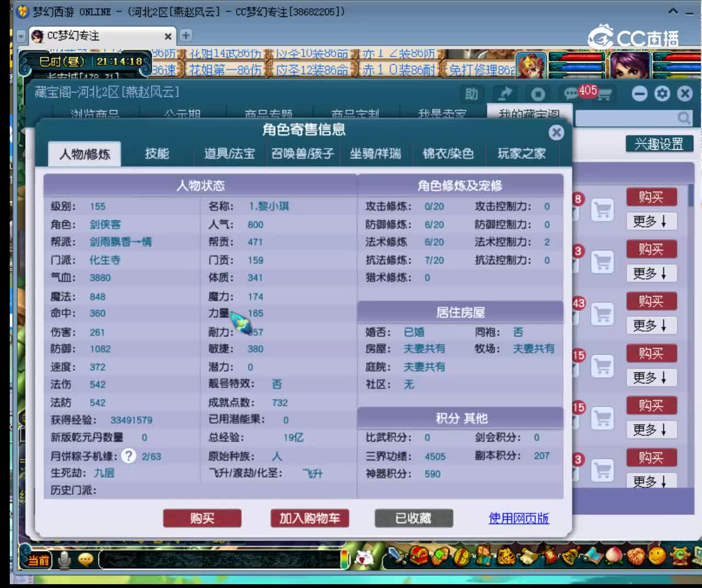This screenshot has width=702, height=588.
Task: Click the microphone voice icon
Action: [x=64, y=560]
